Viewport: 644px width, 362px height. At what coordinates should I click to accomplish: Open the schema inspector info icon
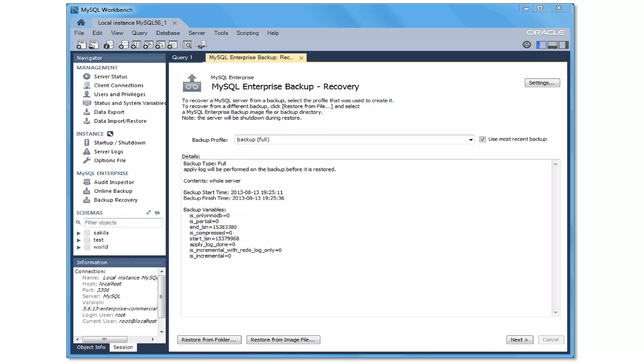click(x=108, y=45)
